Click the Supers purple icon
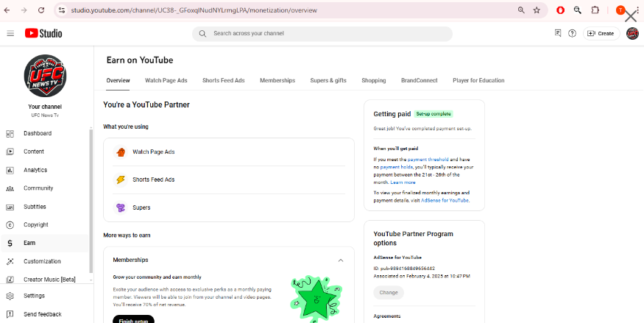 pyautogui.click(x=121, y=207)
